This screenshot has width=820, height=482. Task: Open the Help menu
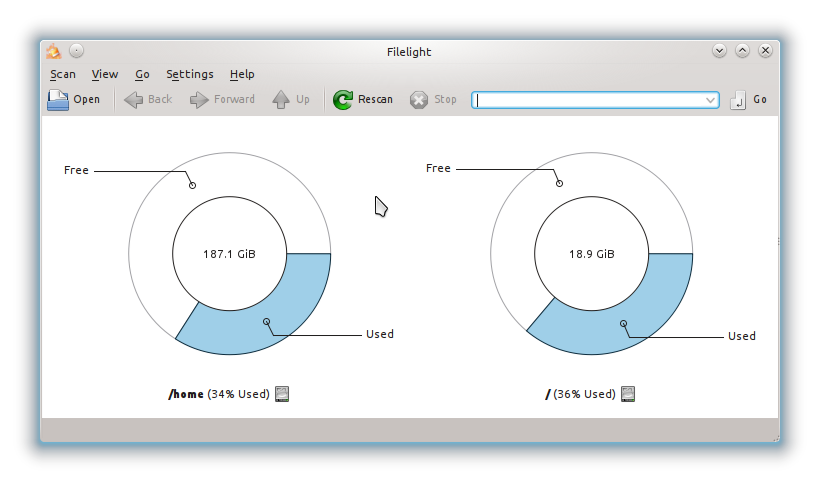click(x=242, y=74)
